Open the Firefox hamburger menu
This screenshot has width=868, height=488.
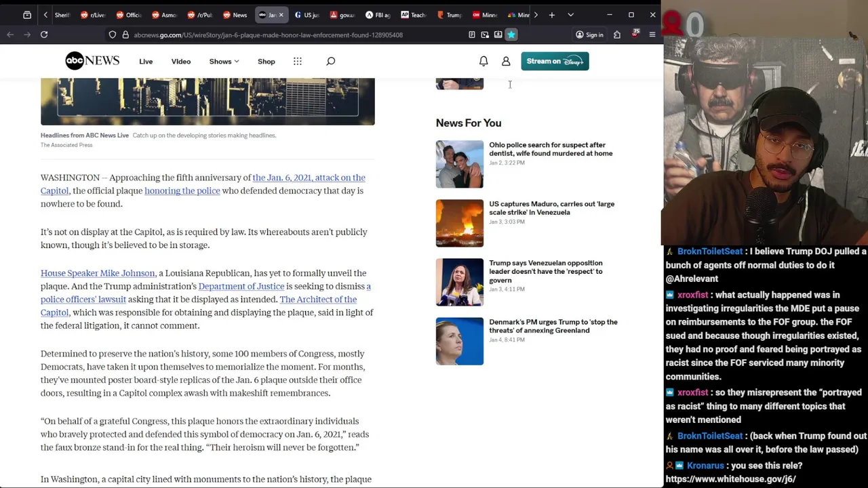pyautogui.click(x=652, y=35)
